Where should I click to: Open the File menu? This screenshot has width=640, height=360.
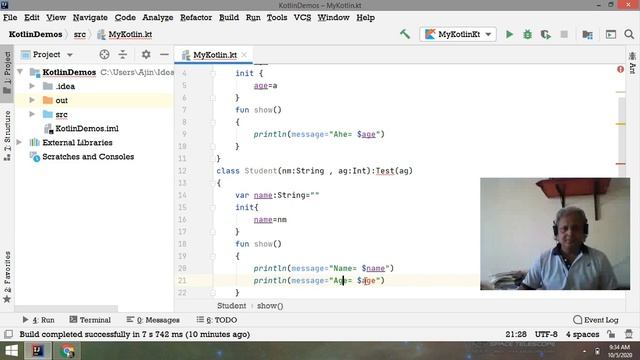coord(10,18)
